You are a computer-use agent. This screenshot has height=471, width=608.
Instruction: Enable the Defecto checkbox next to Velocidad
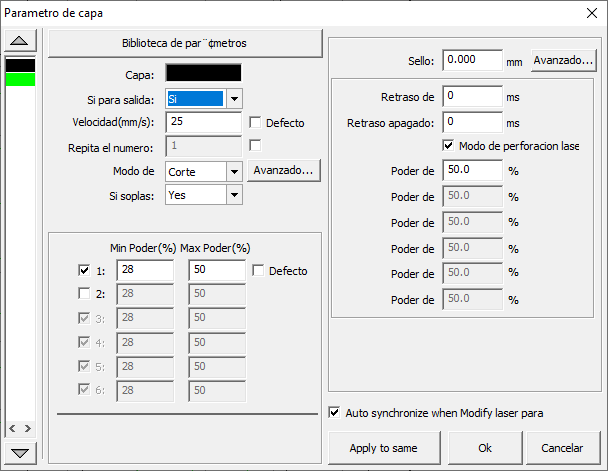[256, 123]
